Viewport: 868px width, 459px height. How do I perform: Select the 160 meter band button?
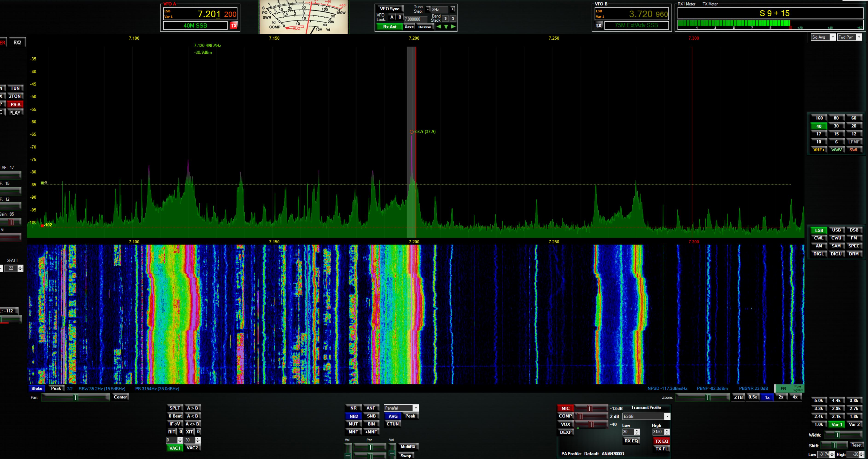tap(819, 118)
